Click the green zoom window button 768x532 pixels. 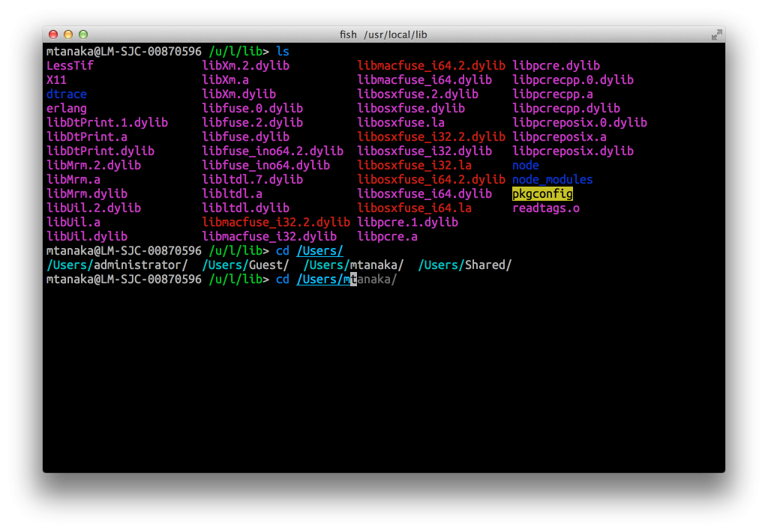[83, 34]
